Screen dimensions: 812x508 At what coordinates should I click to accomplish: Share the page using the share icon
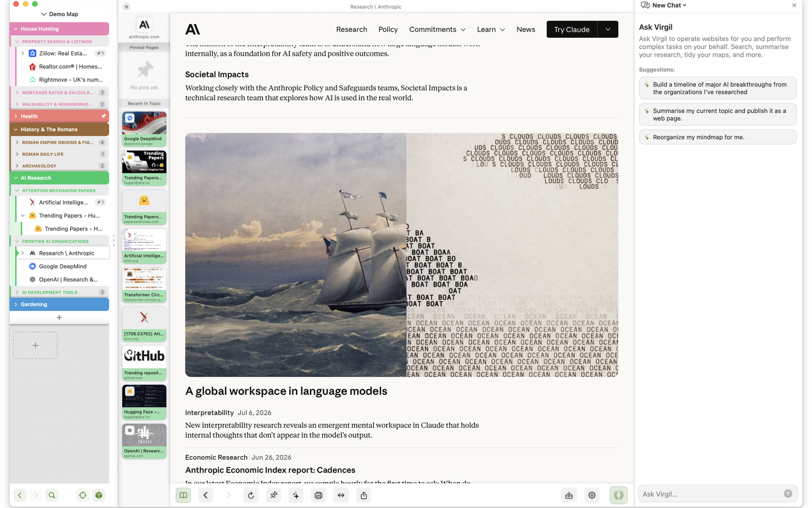(x=364, y=495)
